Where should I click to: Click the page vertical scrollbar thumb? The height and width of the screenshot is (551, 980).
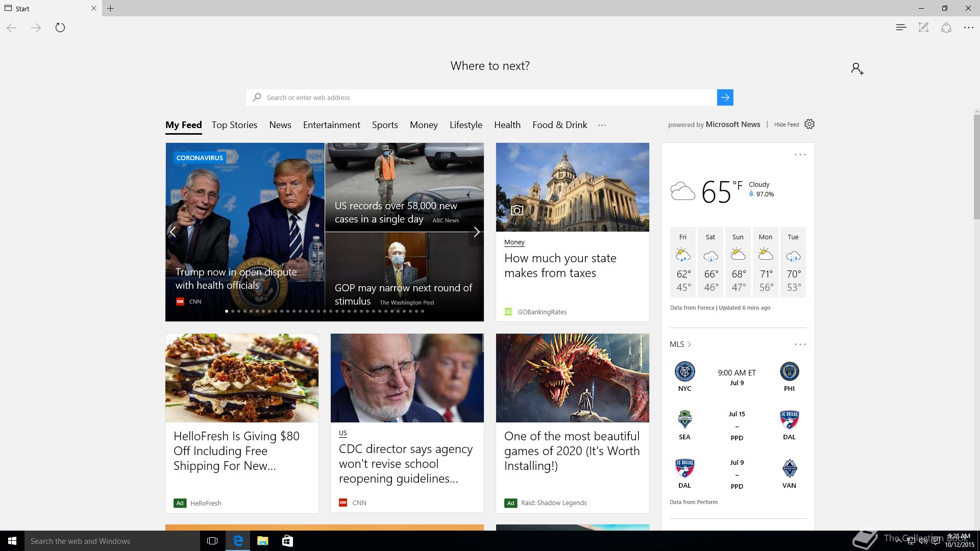(x=976, y=166)
